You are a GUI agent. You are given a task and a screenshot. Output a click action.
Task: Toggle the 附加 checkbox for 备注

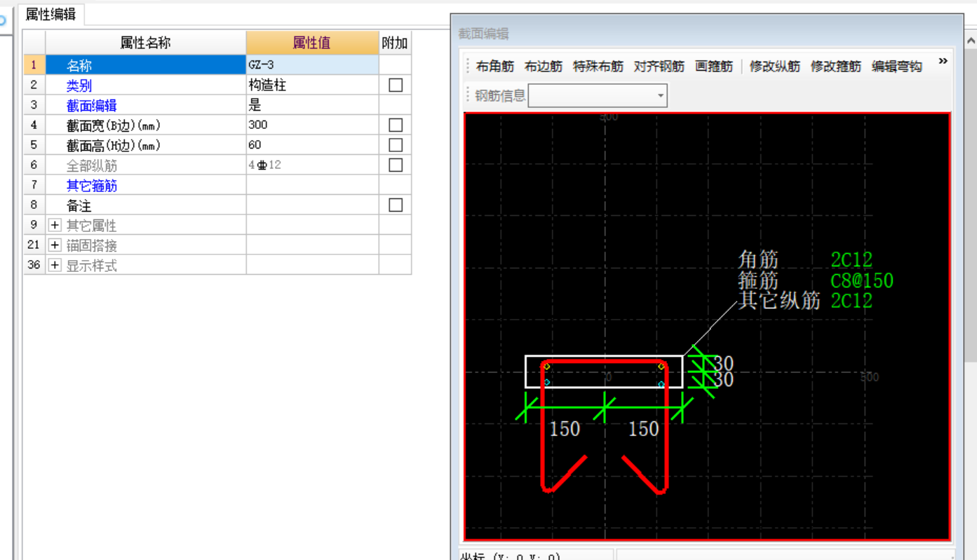(396, 205)
